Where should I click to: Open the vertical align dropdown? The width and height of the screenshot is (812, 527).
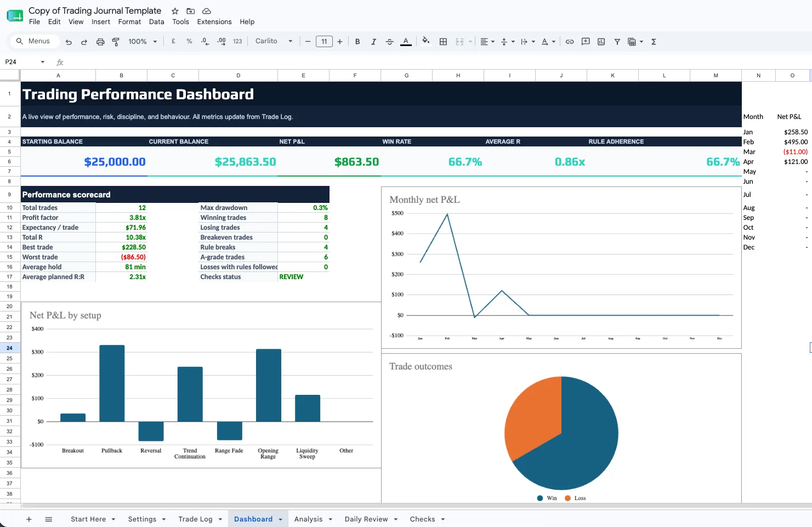pyautogui.click(x=508, y=42)
